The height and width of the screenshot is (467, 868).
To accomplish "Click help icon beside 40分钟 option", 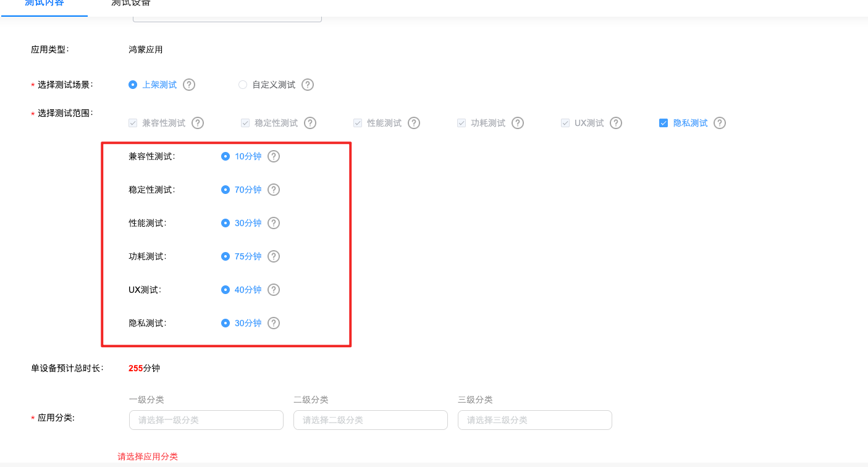I will [274, 290].
